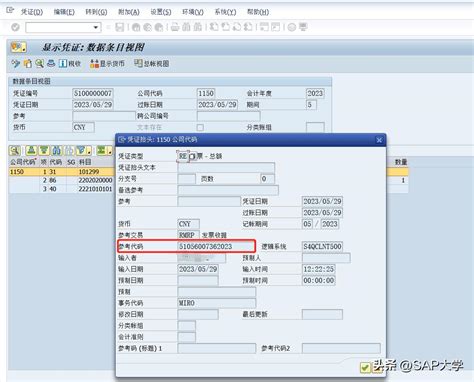
Task: Open the window menu icon left of 凭证(D)
Action: pyautogui.click(x=10, y=10)
